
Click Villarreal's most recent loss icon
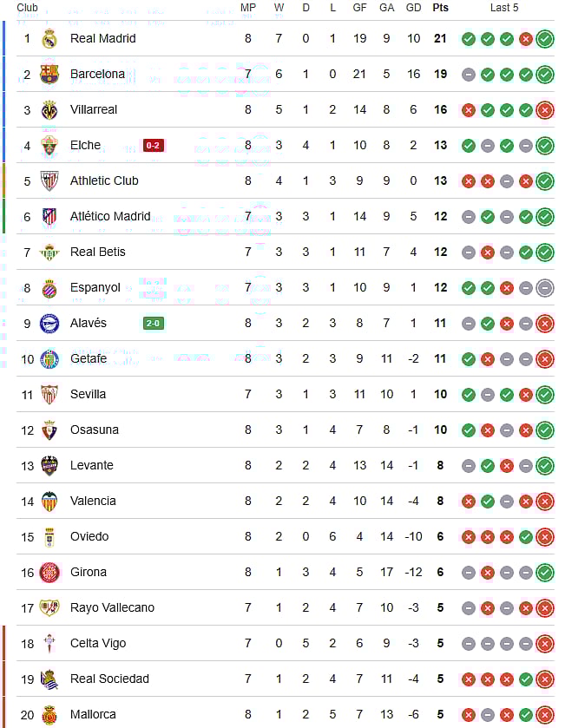pyautogui.click(x=545, y=109)
